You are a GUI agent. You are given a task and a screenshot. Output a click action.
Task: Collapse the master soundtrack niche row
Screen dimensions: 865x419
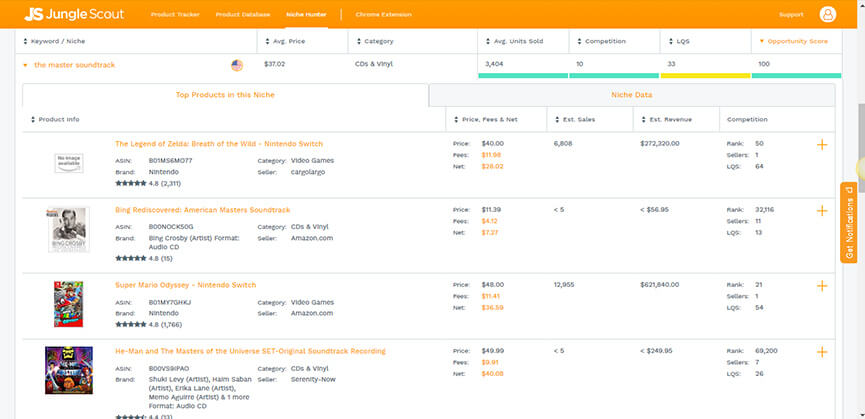25,65
